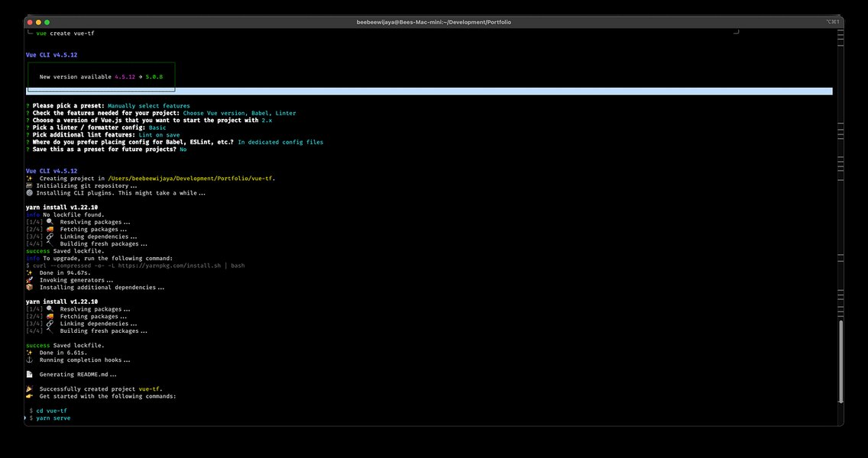Click the "Choose Vue version, Babel, Linter" answer

pos(239,113)
